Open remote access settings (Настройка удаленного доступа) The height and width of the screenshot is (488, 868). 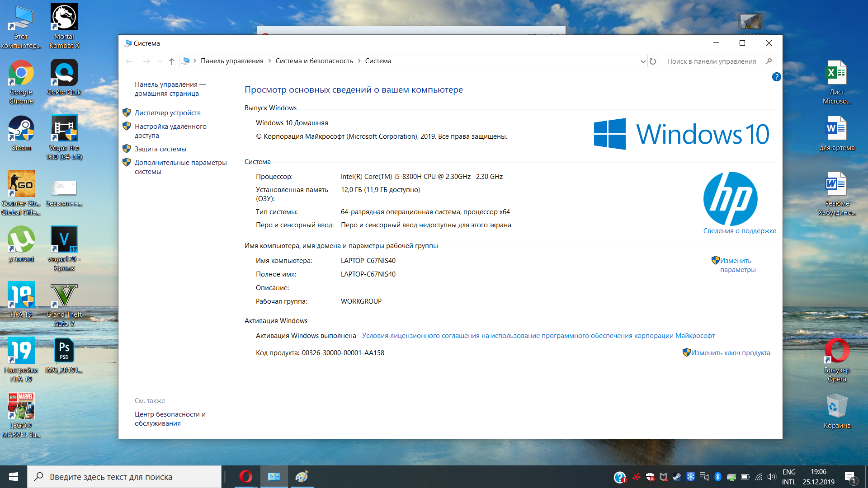170,131
